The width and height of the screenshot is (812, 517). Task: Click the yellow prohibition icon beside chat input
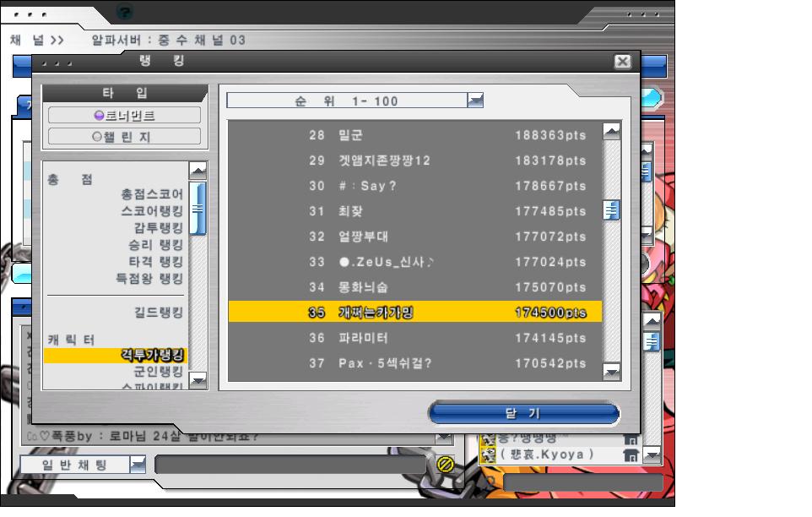coord(446,464)
